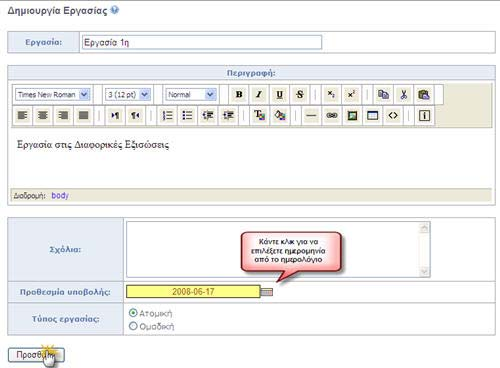This screenshot has height=368, width=500.
Task: Click the Εργασία title input field
Action: 202,42
